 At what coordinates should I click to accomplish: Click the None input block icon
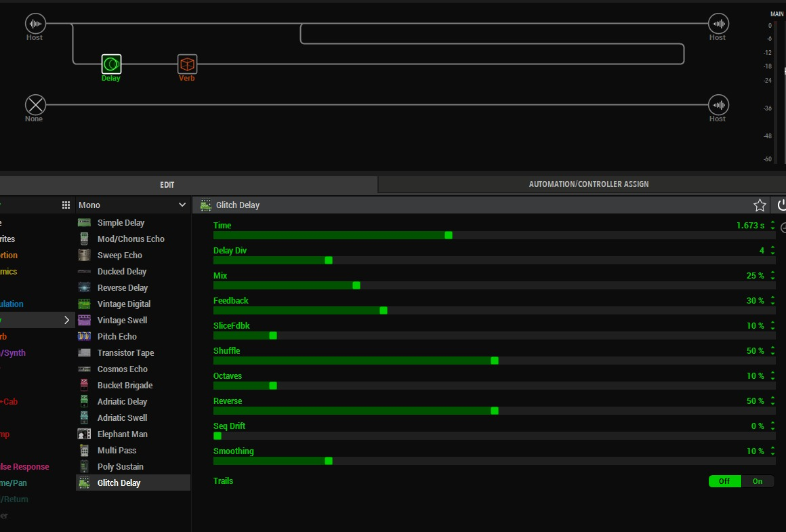click(x=35, y=105)
